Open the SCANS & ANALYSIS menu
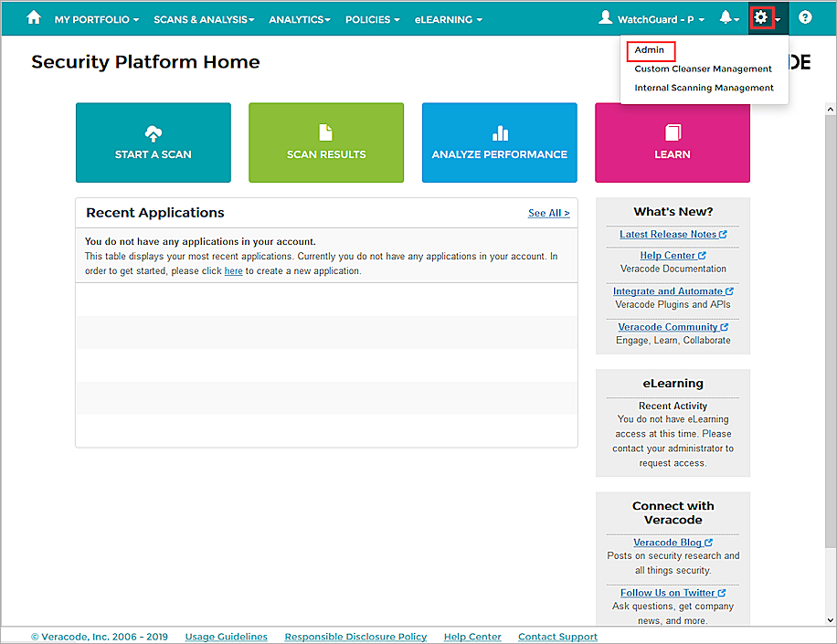Screen dimensions: 837x644 coord(204,19)
